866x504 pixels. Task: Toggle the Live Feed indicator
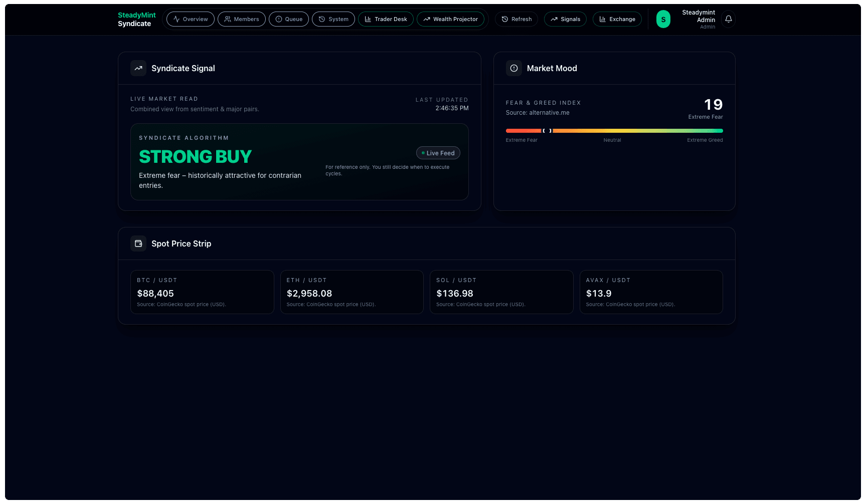(438, 153)
